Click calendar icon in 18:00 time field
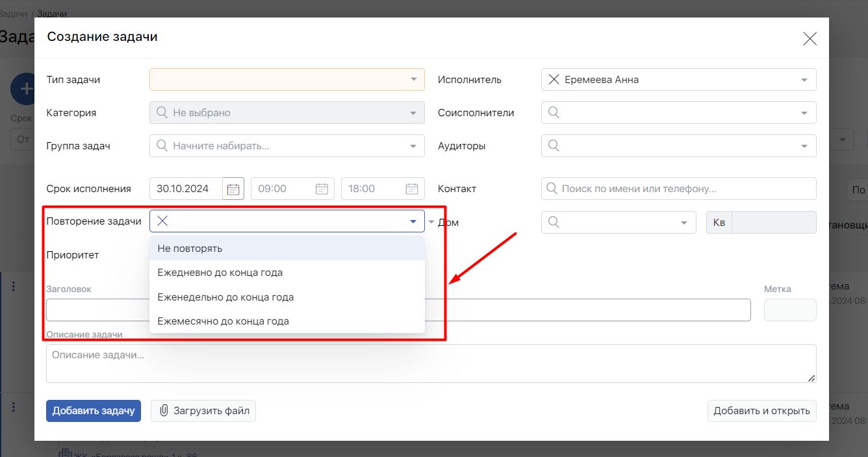This screenshot has width=868, height=457. point(412,189)
